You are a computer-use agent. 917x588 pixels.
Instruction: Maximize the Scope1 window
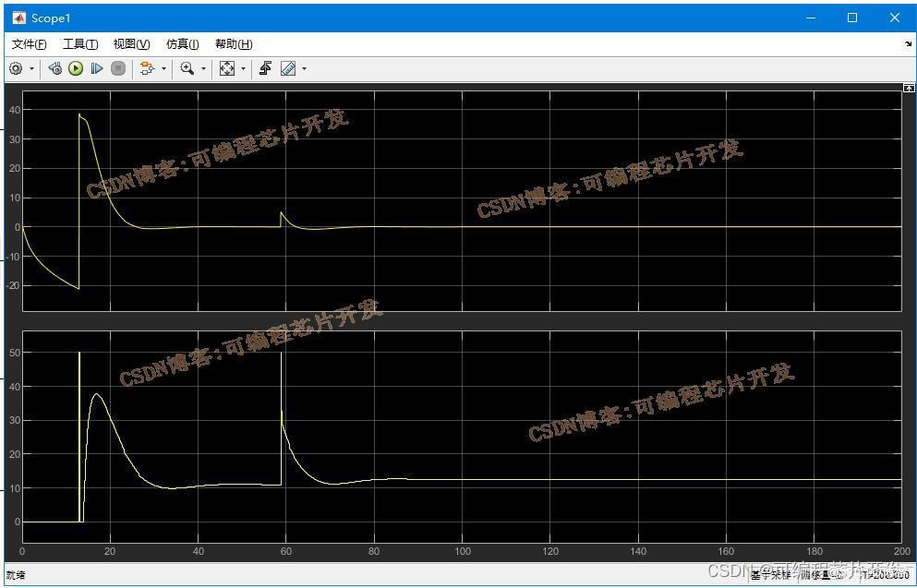pyautogui.click(x=852, y=18)
